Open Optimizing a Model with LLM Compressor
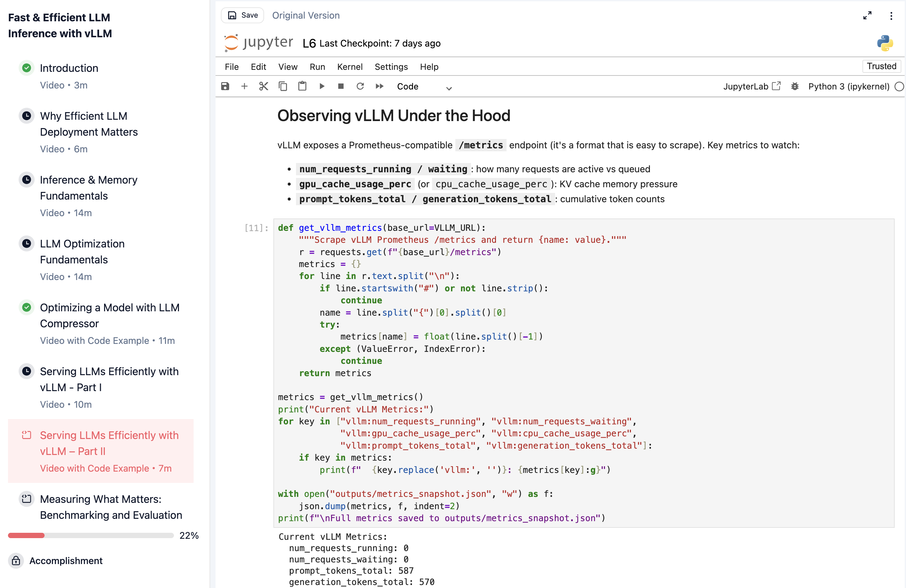 [110, 316]
